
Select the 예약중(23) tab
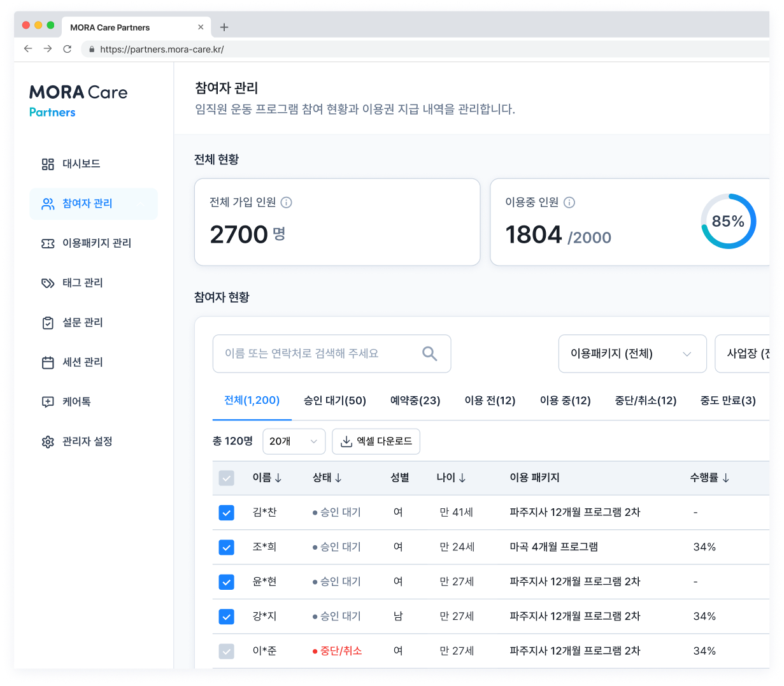pyautogui.click(x=415, y=401)
